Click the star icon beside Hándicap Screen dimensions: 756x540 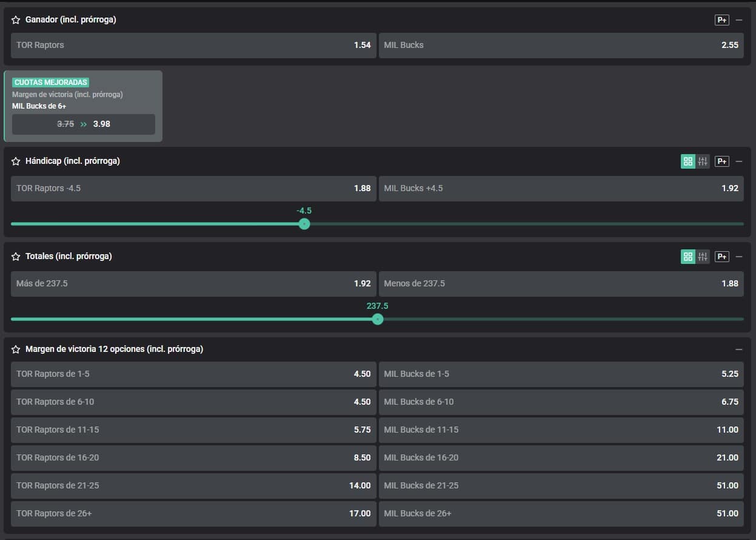point(16,161)
